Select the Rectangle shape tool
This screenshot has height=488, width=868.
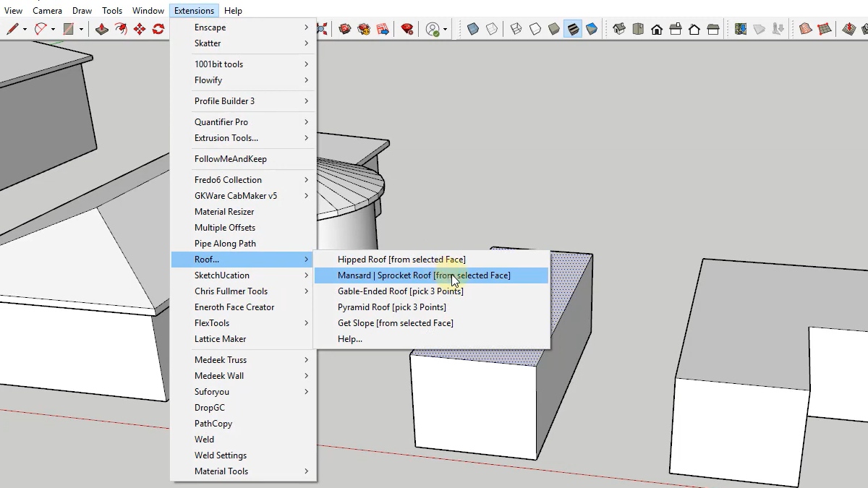(69, 29)
